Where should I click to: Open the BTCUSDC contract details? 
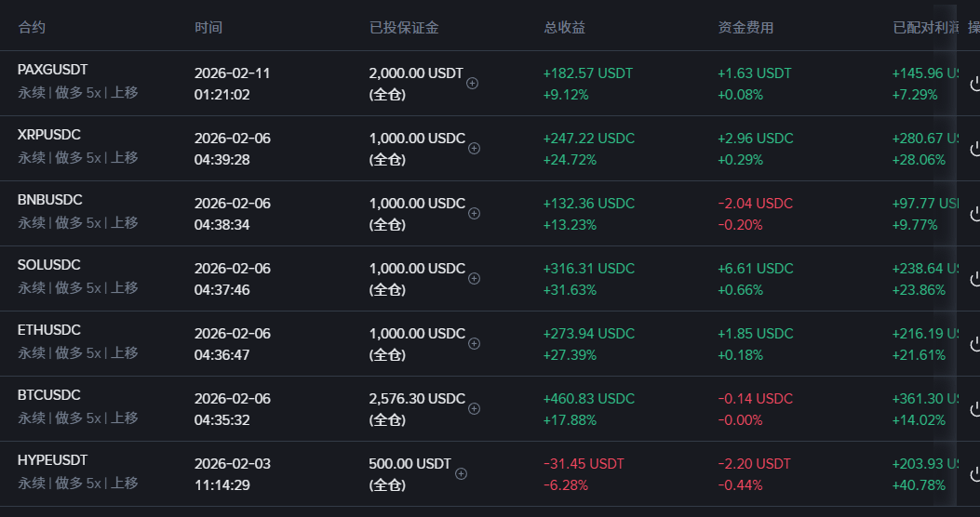48,395
